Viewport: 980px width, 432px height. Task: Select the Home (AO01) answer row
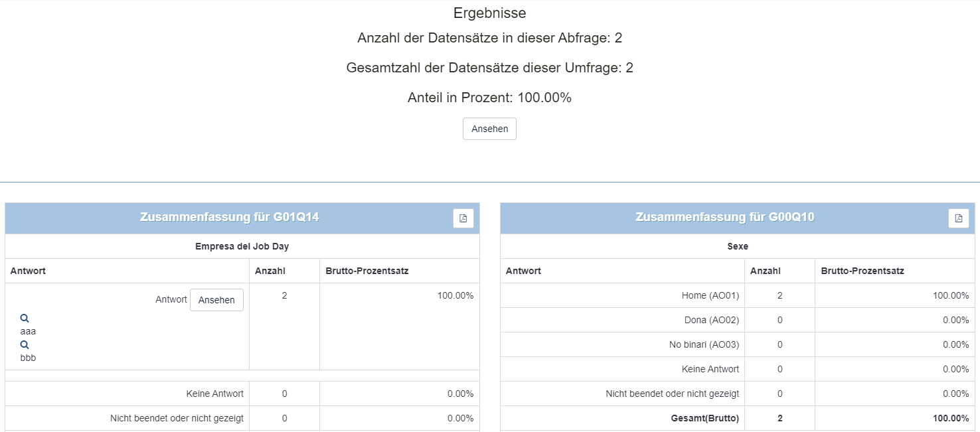click(710, 295)
